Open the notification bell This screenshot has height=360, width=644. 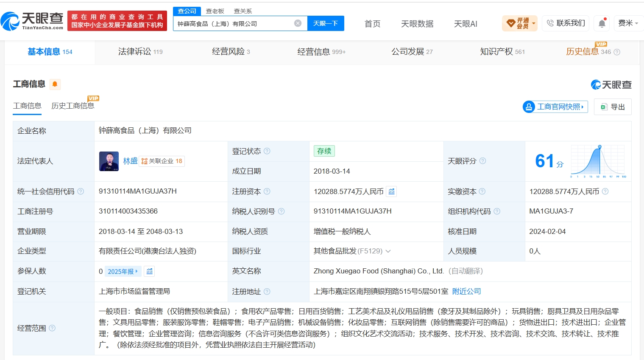[x=602, y=23]
